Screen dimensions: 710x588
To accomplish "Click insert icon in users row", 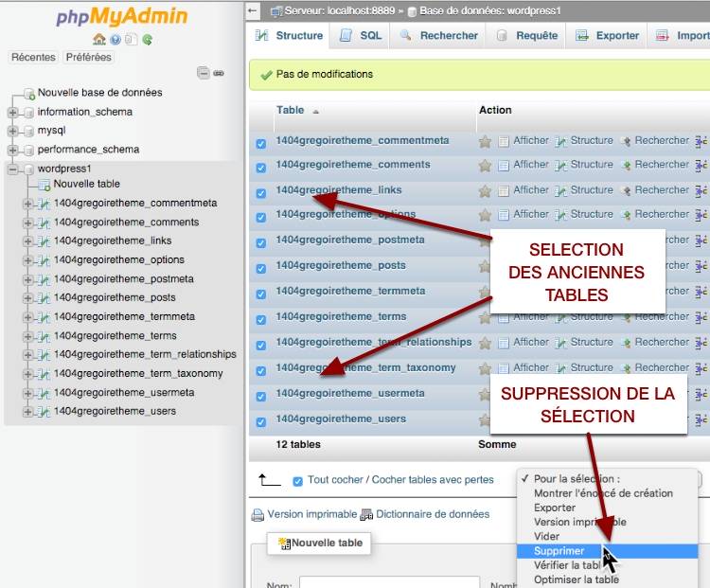I will [x=701, y=420].
